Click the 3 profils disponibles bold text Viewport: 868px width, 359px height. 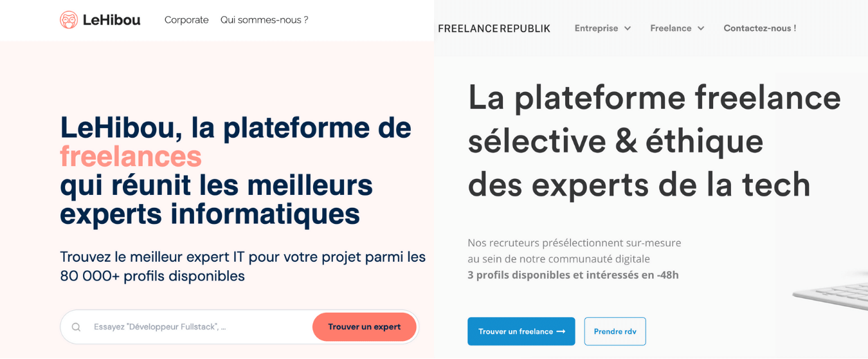[572, 275]
